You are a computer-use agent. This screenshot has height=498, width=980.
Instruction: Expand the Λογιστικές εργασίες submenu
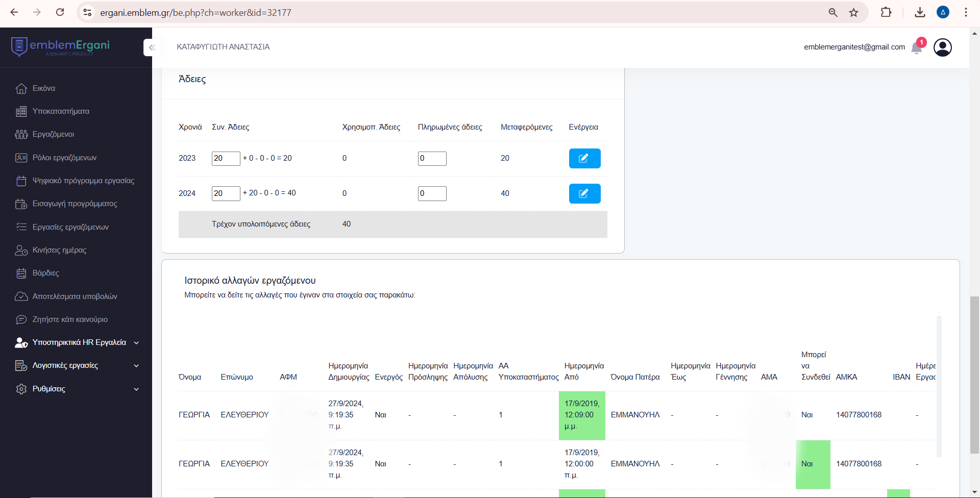(x=65, y=365)
